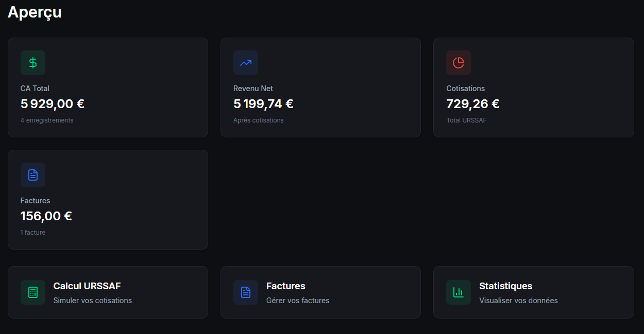Viewport: 644px width, 334px height.
Task: Click the Cotisations total 729,26 €
Action: click(x=472, y=103)
